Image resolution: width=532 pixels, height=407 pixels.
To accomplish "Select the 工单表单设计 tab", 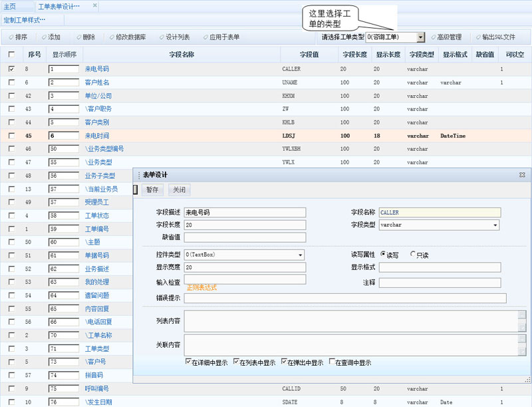I will tap(59, 7).
